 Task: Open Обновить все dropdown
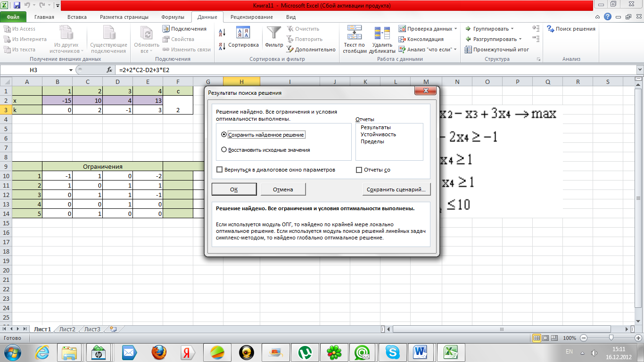pyautogui.click(x=147, y=40)
